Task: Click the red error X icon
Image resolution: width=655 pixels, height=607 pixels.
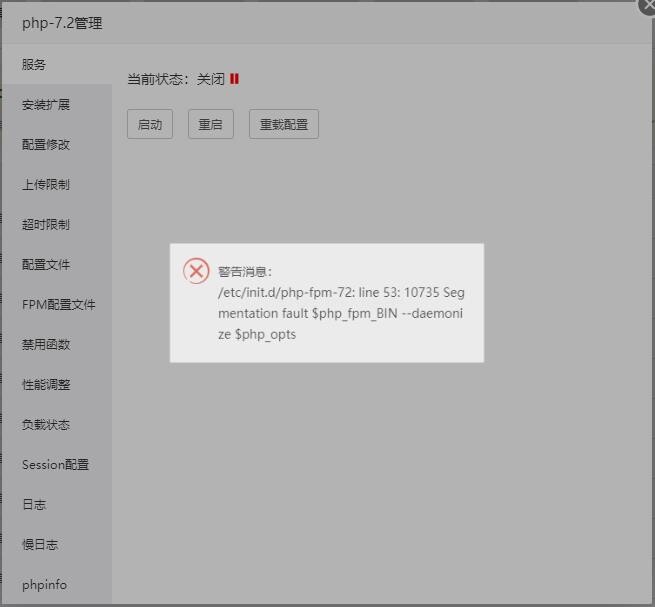Action: pyautogui.click(x=196, y=271)
